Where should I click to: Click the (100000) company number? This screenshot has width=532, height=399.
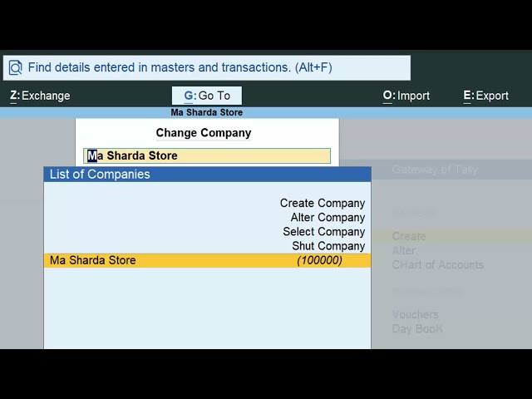tap(319, 260)
